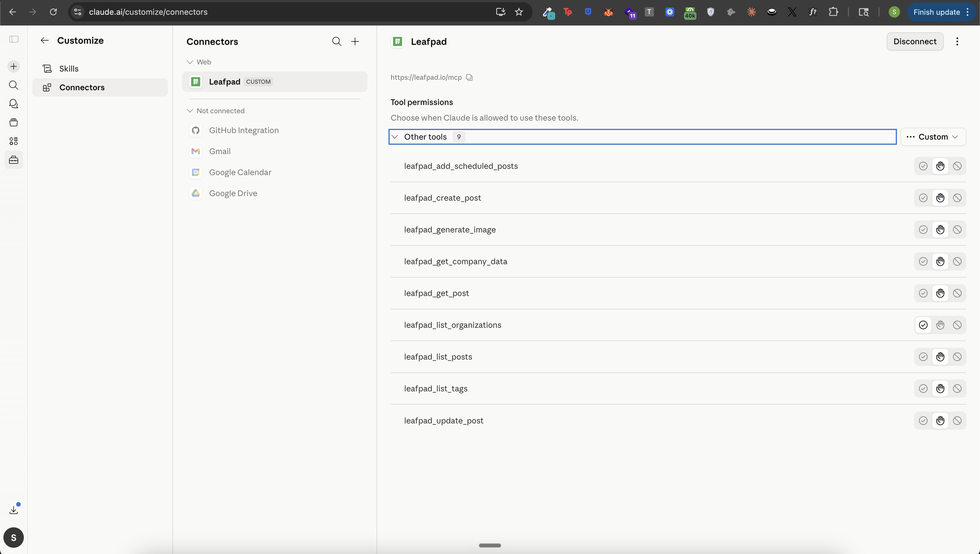
Task: Click the 40k badge extension icon
Action: 690,12
